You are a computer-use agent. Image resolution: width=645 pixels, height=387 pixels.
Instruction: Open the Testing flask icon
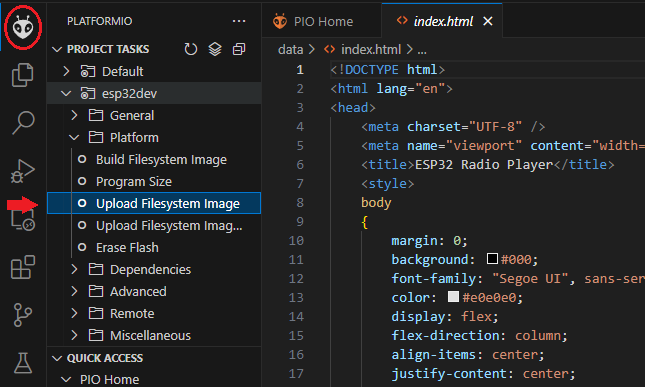point(23,363)
